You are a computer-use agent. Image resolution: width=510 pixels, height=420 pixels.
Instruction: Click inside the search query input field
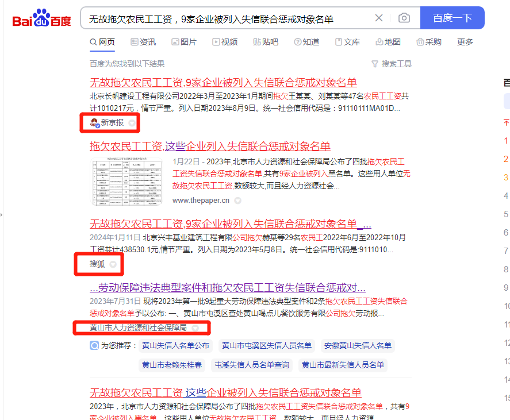pos(224,18)
